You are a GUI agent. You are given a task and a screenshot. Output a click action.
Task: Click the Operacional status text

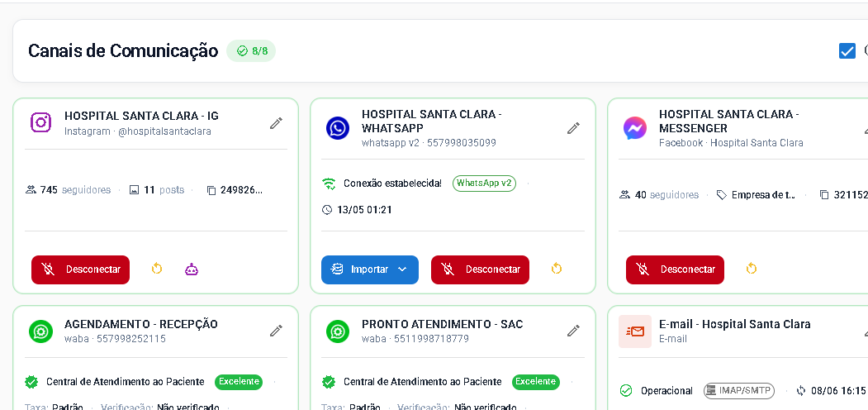tap(666, 391)
